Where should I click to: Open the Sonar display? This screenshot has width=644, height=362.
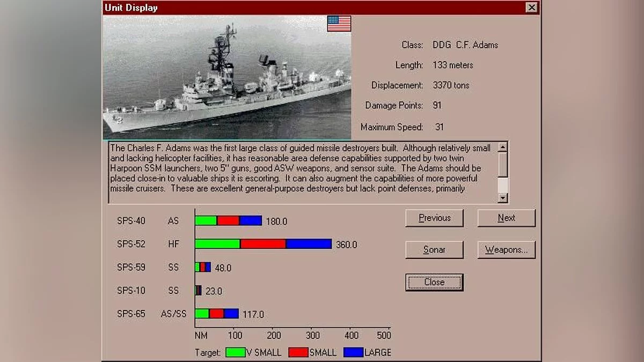pos(434,250)
